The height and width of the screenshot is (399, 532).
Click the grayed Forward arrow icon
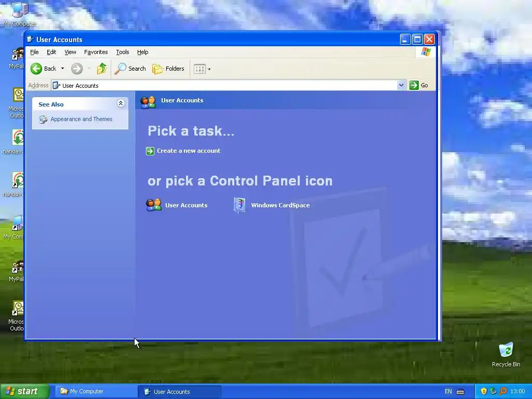[x=77, y=69]
